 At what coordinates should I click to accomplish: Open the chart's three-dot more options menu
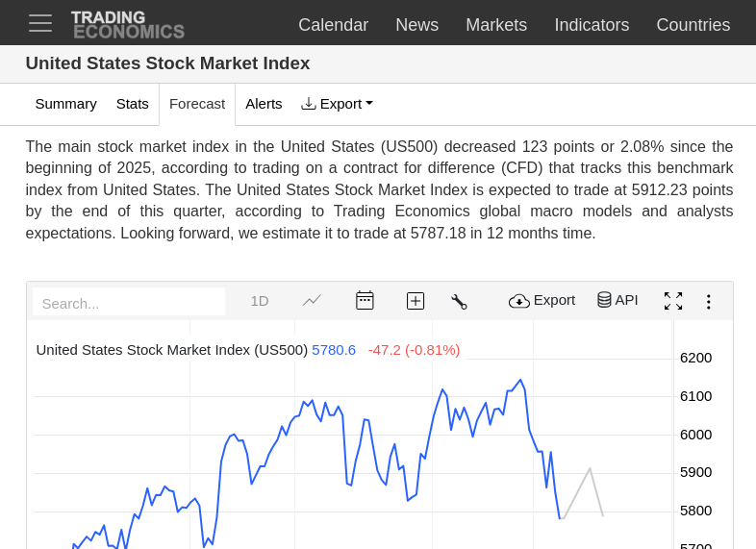(x=709, y=302)
